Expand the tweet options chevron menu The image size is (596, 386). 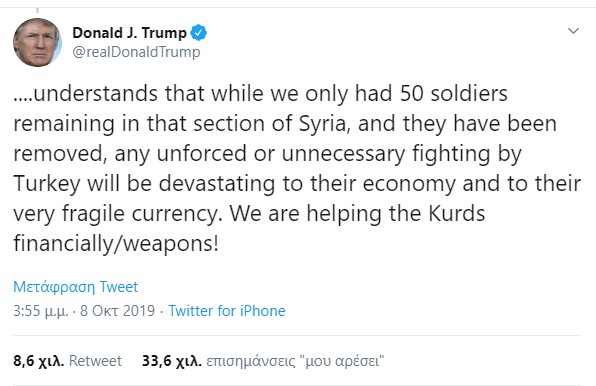pos(573,31)
